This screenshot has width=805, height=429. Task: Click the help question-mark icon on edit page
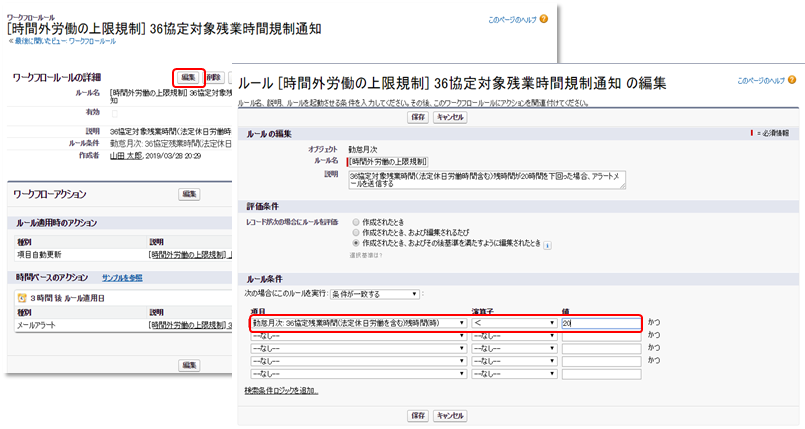pyautogui.click(x=797, y=80)
